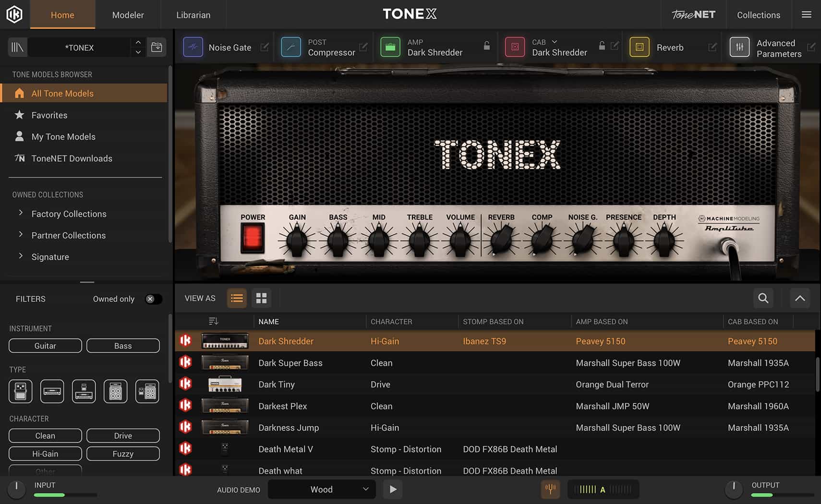Image resolution: width=821 pixels, height=504 pixels.
Task: Filter by stomp plus amp type icon
Action: pyautogui.click(x=84, y=391)
